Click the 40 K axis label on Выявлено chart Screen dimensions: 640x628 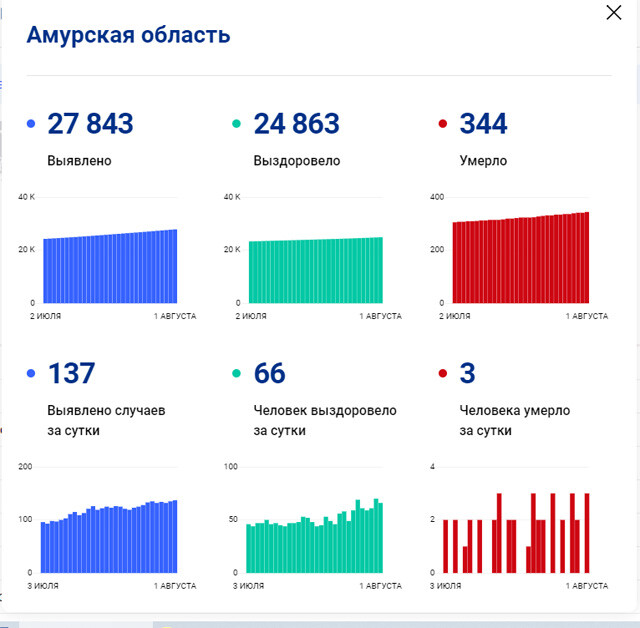point(27,197)
